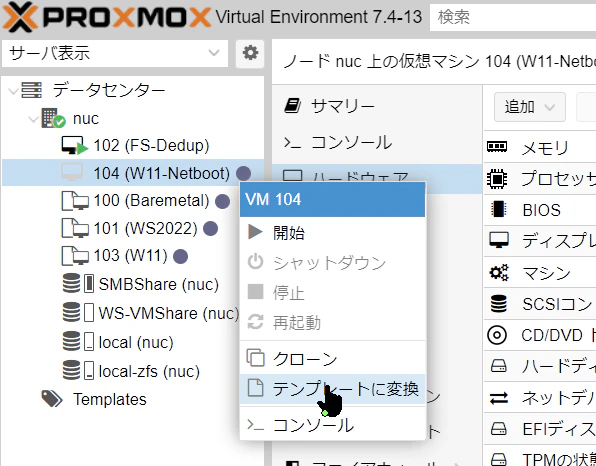Image resolution: width=596 pixels, height=466 pixels.
Task: Select template 101 (WS2022)
Action: point(146,228)
